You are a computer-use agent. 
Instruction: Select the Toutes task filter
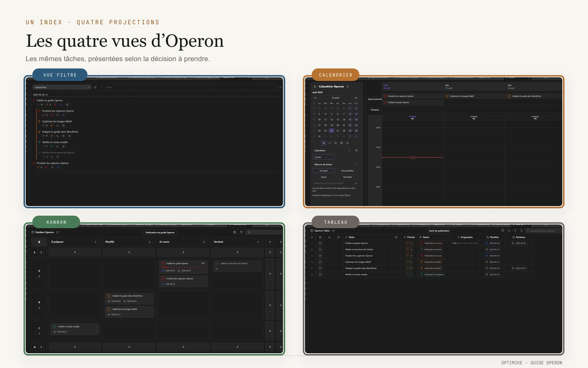324,177
